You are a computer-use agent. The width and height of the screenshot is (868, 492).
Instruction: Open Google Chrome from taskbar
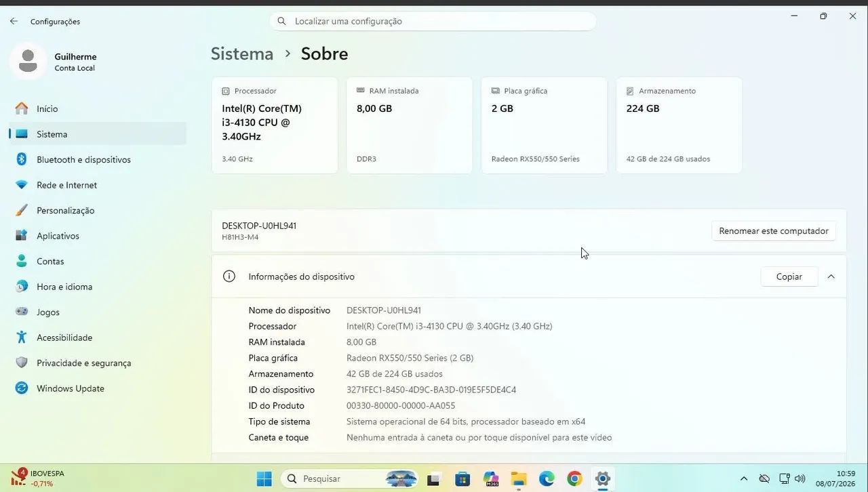click(x=574, y=478)
